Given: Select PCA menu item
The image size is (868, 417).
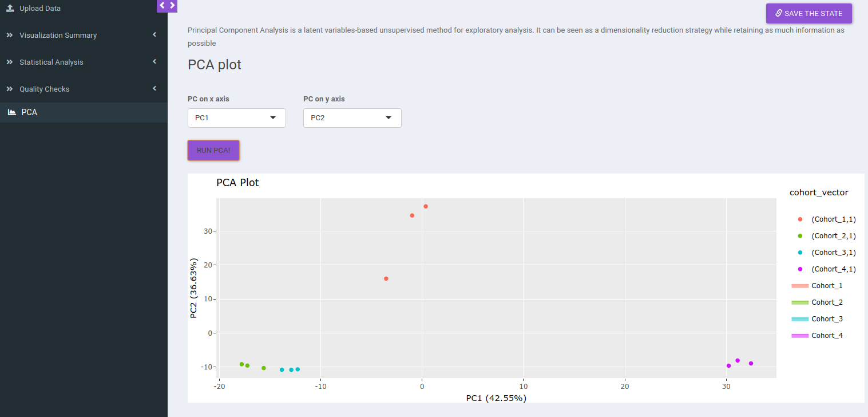Looking at the screenshot, I should click(x=84, y=112).
